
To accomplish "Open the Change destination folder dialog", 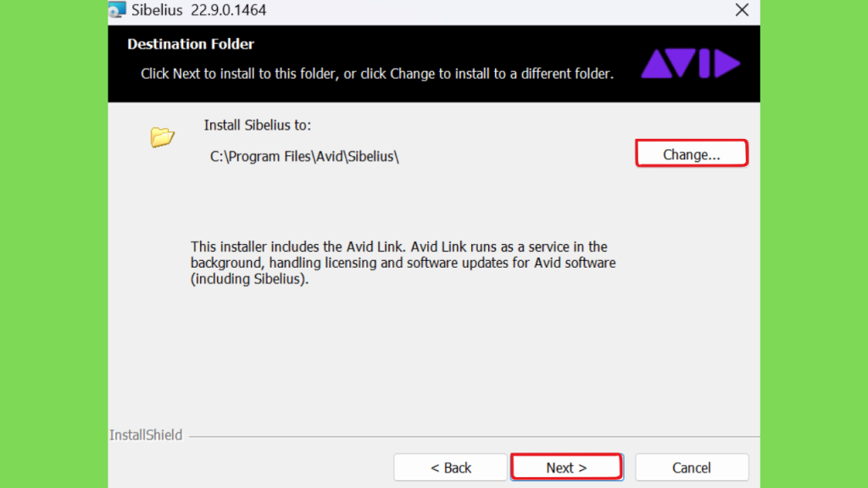I will 692,154.
